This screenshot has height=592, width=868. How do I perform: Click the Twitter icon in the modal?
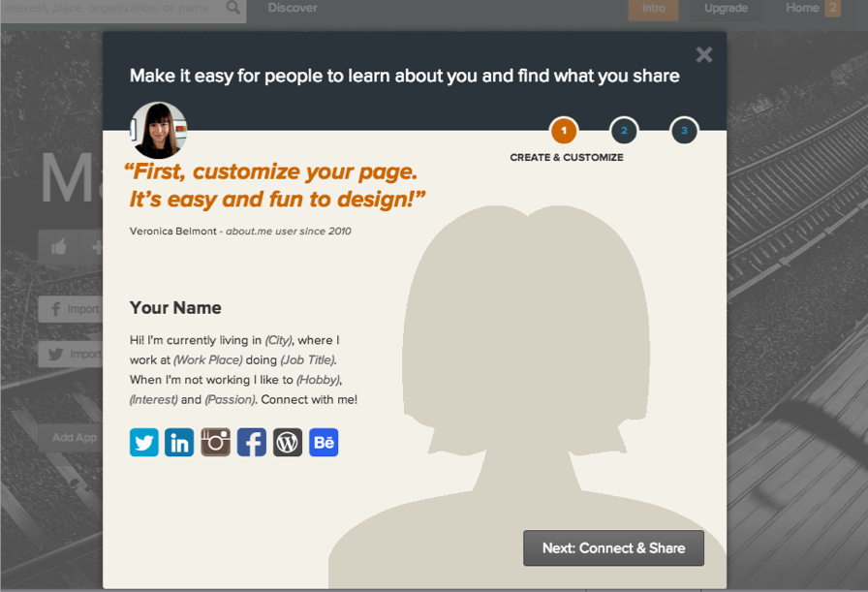tap(144, 442)
